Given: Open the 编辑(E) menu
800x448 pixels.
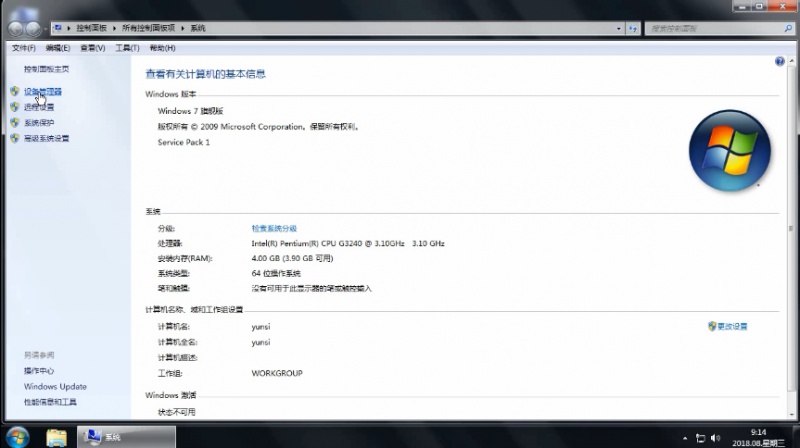Looking at the screenshot, I should pos(58,48).
